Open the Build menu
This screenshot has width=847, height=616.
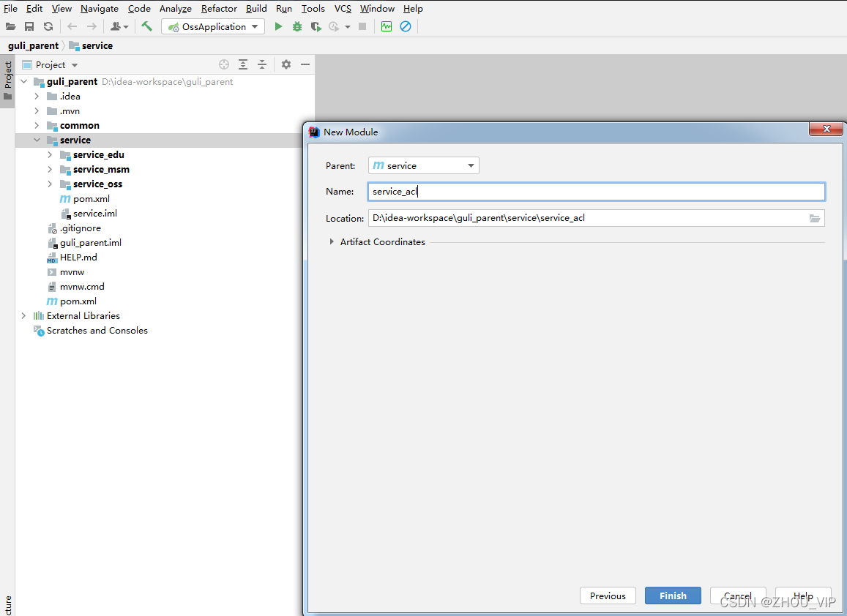pyautogui.click(x=256, y=9)
